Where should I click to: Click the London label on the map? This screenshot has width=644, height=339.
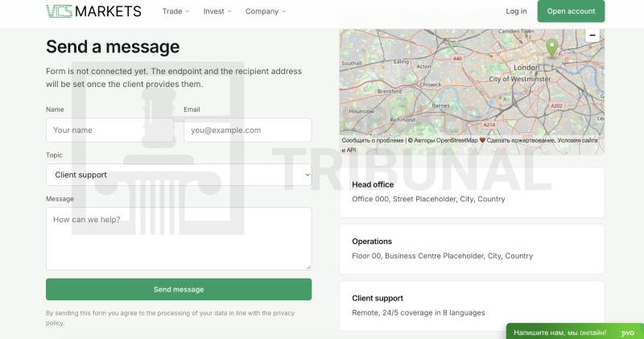coord(526,68)
